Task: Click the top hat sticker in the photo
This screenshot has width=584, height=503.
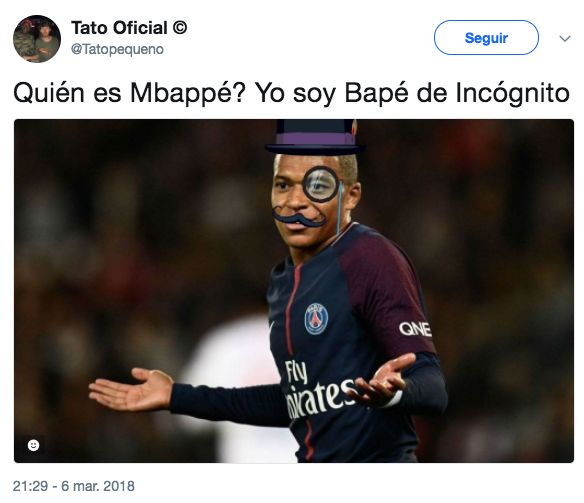Action: 315,137
